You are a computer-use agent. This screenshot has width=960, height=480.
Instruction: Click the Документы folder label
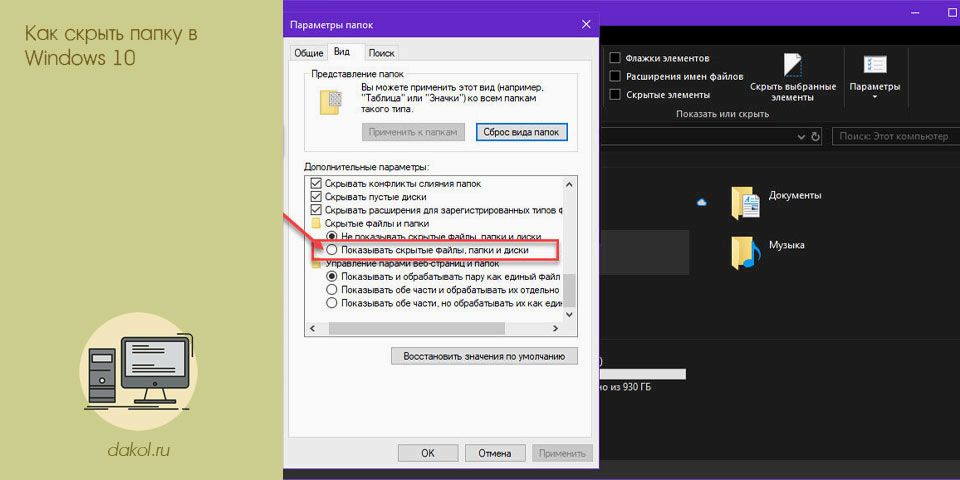[795, 195]
